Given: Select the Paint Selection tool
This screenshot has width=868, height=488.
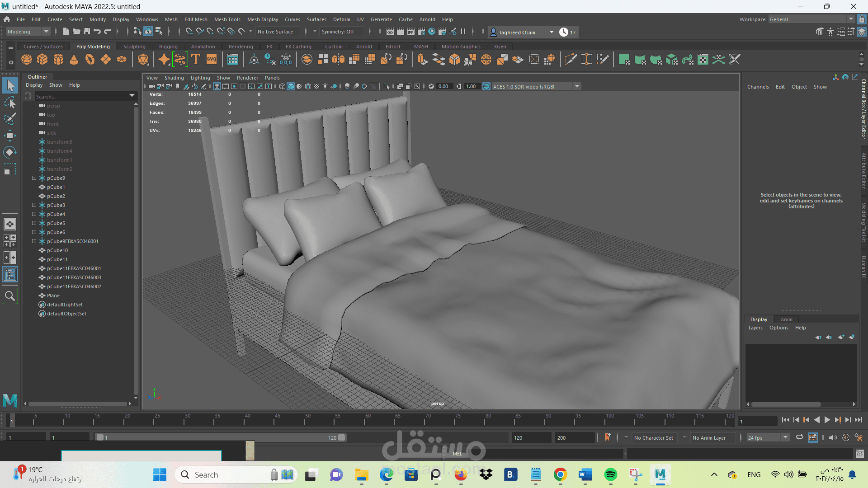Looking at the screenshot, I should click(x=9, y=119).
